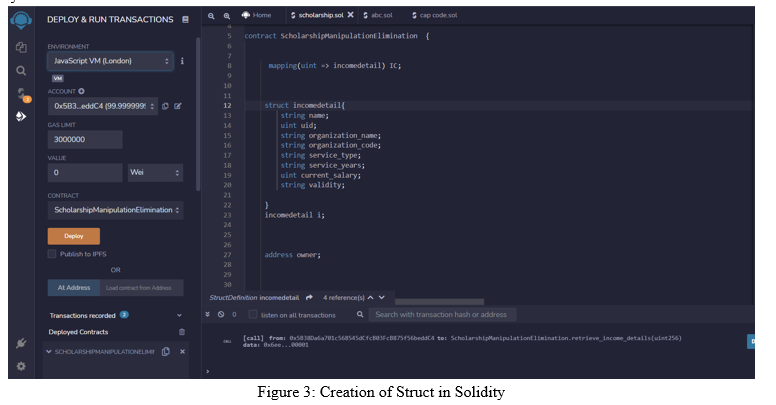Clear the terminal console

[x=221, y=314]
